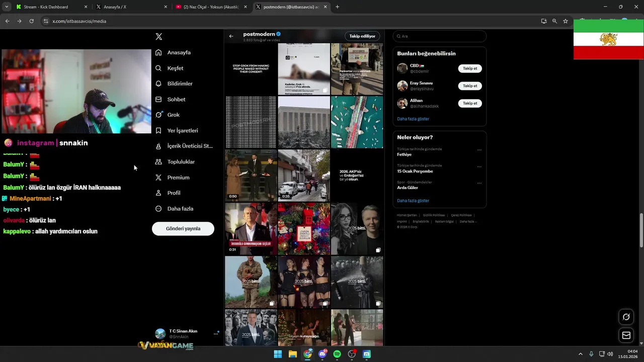Viewport: 644px width, 362px height.
Task: Open the Grok floating shortcut icon
Action: click(x=626, y=317)
